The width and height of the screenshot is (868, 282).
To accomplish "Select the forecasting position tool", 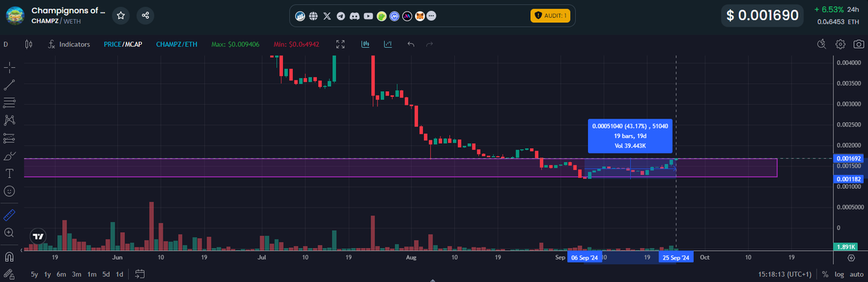I will [9, 137].
